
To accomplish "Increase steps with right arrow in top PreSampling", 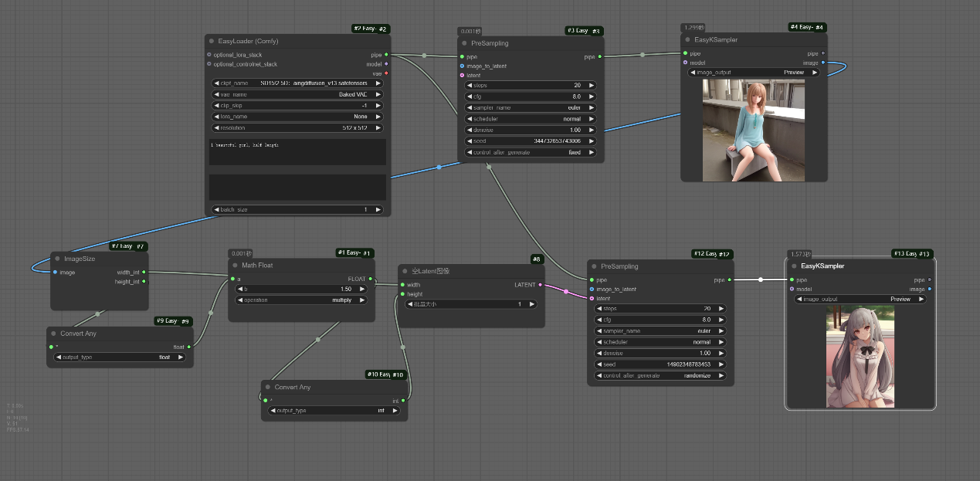I will tap(592, 85).
